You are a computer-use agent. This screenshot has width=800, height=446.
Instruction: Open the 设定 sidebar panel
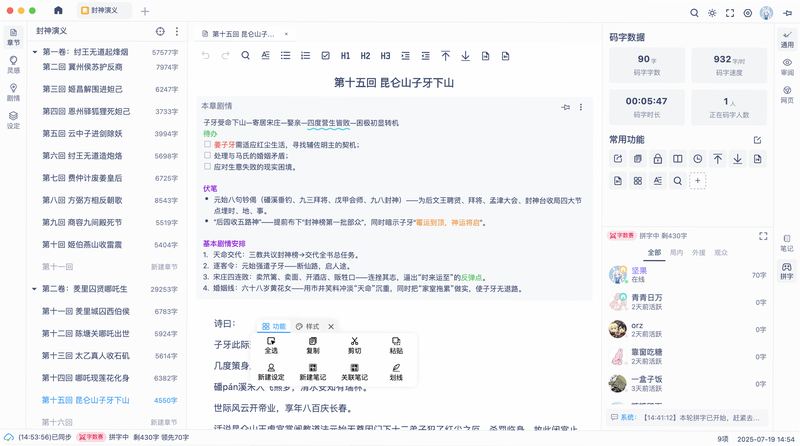click(13, 120)
